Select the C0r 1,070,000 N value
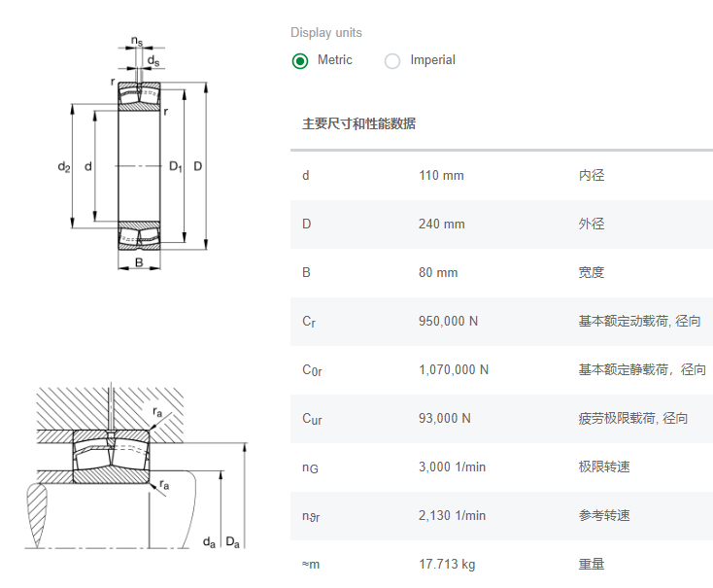The height and width of the screenshot is (588, 713). pyautogui.click(x=454, y=370)
